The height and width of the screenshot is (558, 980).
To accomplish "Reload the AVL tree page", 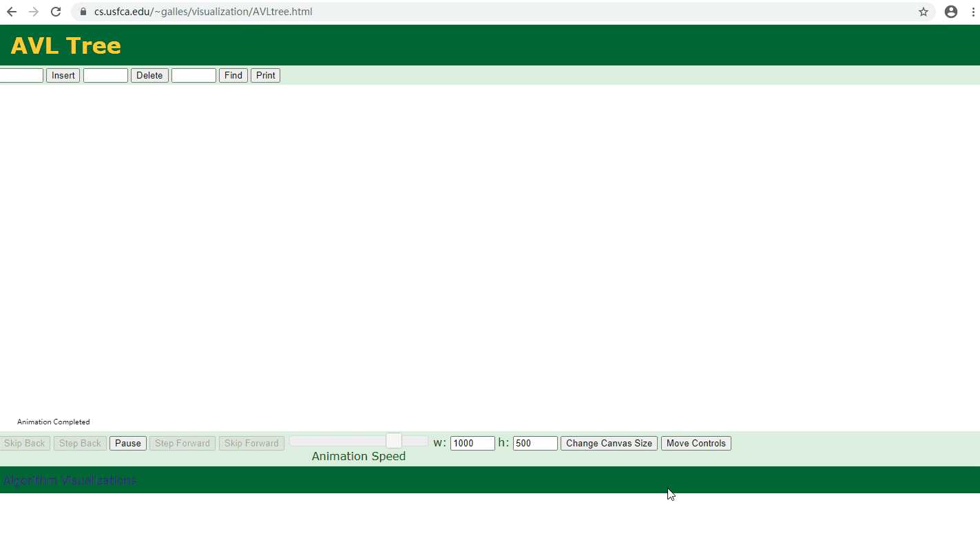I will (56, 12).
